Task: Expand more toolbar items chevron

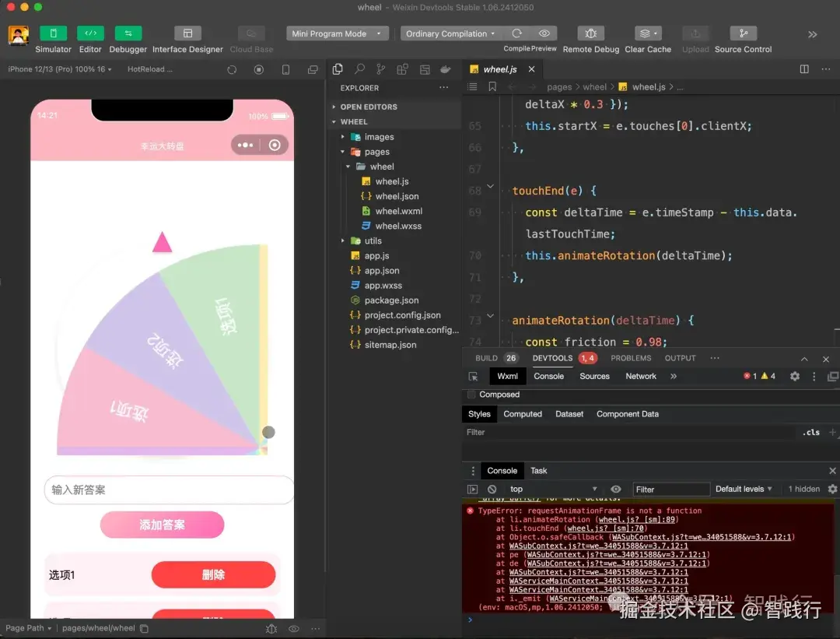Action: point(813,34)
